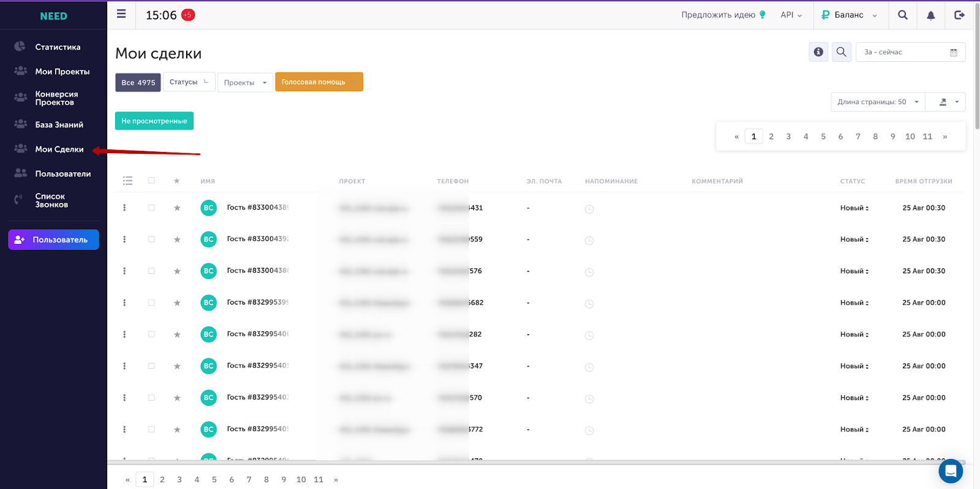The width and height of the screenshot is (980, 489).
Task: Open the Длина страницы: 50 dropdown
Action: pyautogui.click(x=878, y=102)
